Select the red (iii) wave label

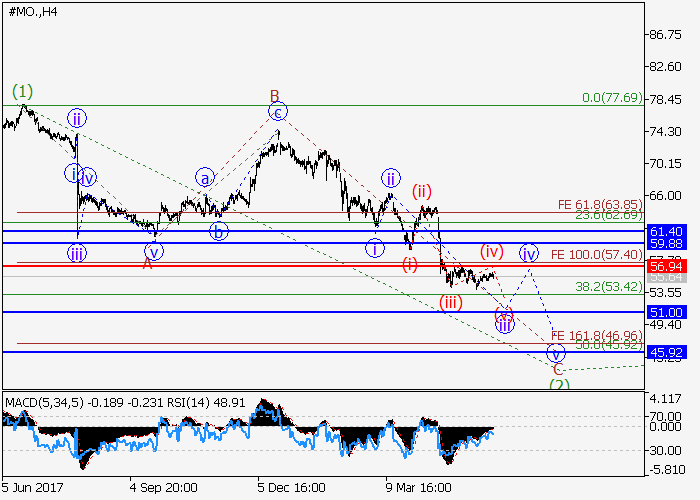point(451,303)
